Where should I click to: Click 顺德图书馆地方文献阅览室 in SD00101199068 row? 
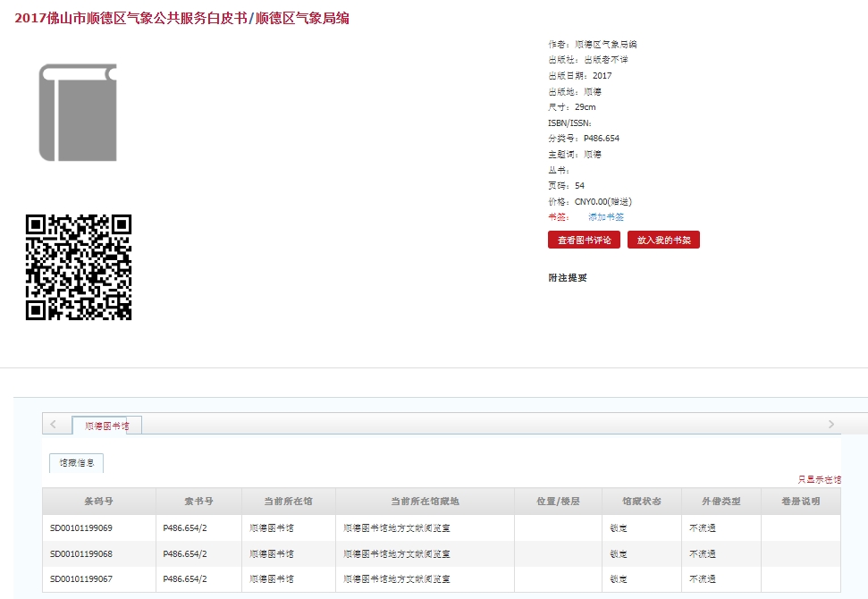[396, 553]
